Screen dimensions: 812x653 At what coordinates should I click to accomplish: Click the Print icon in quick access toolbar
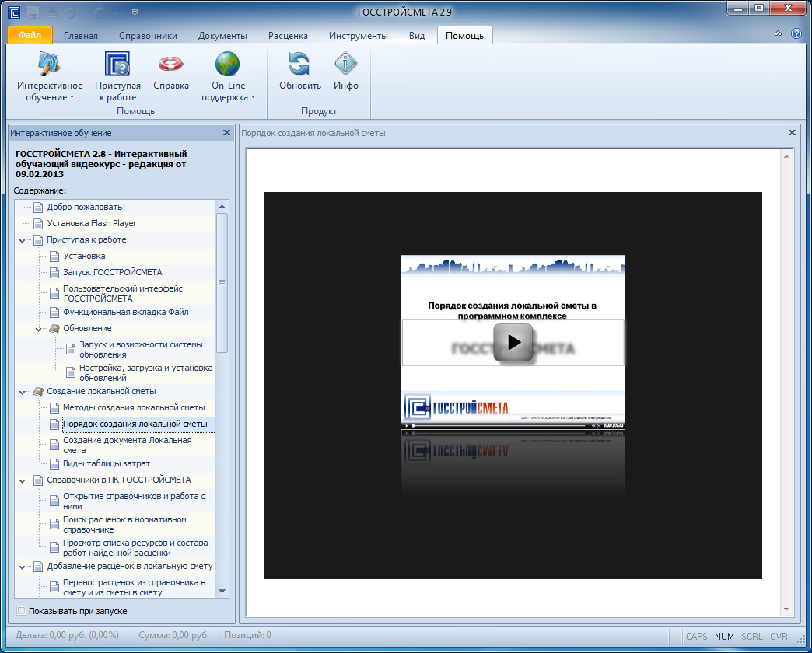click(52, 12)
